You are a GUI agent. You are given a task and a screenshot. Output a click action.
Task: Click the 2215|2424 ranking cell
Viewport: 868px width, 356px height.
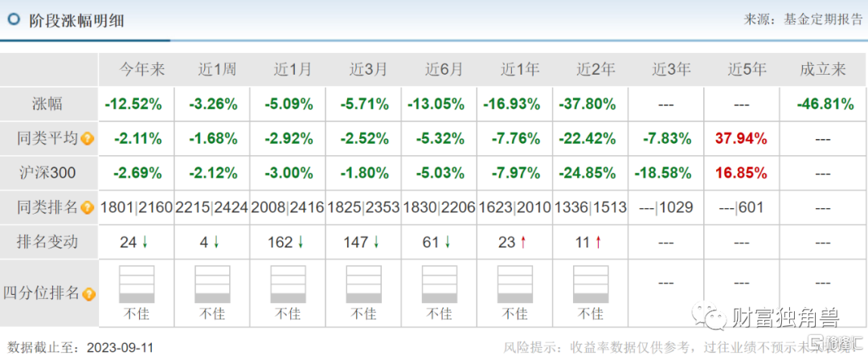(x=212, y=208)
